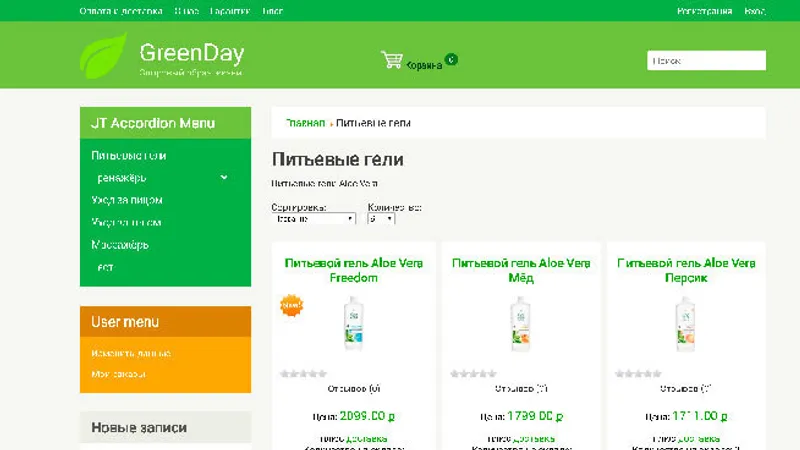
Task: Click доставка link under Freedom gel price
Action: pyautogui.click(x=366, y=439)
